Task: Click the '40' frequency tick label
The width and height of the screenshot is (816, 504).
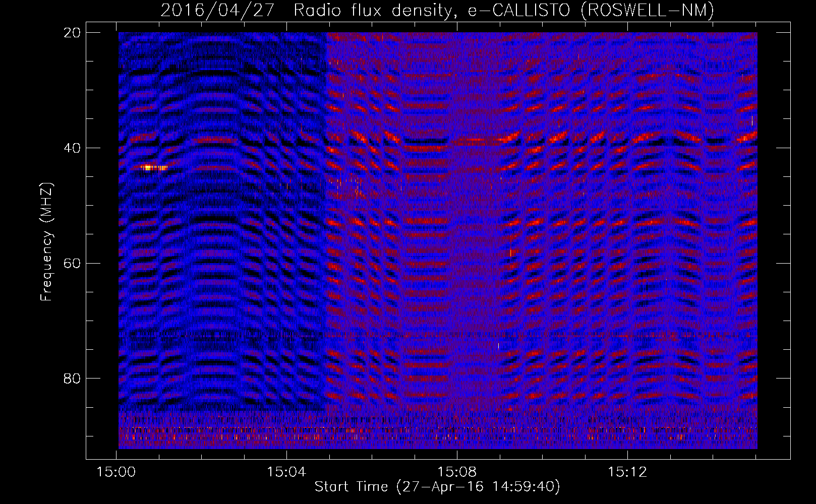Action: pos(72,148)
